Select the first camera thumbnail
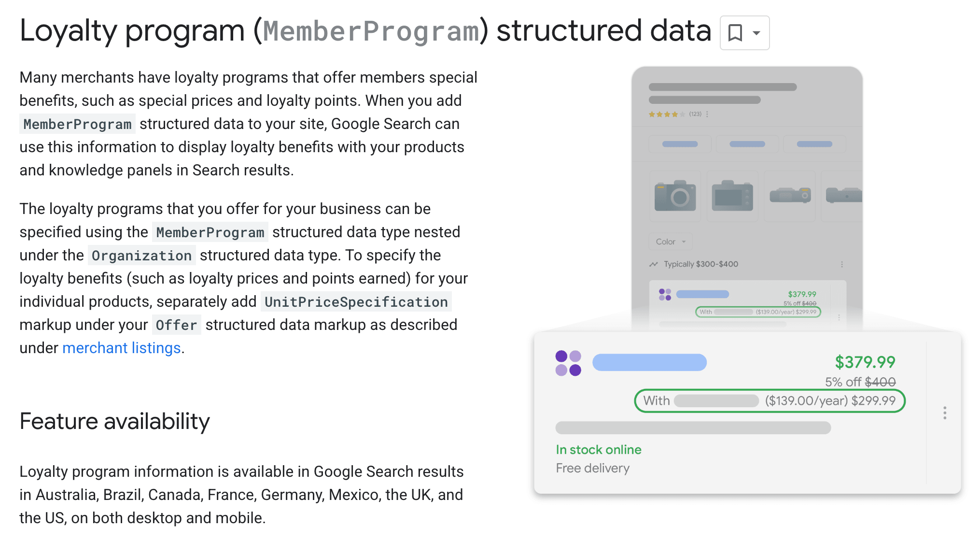The width and height of the screenshot is (980, 542). [674, 196]
